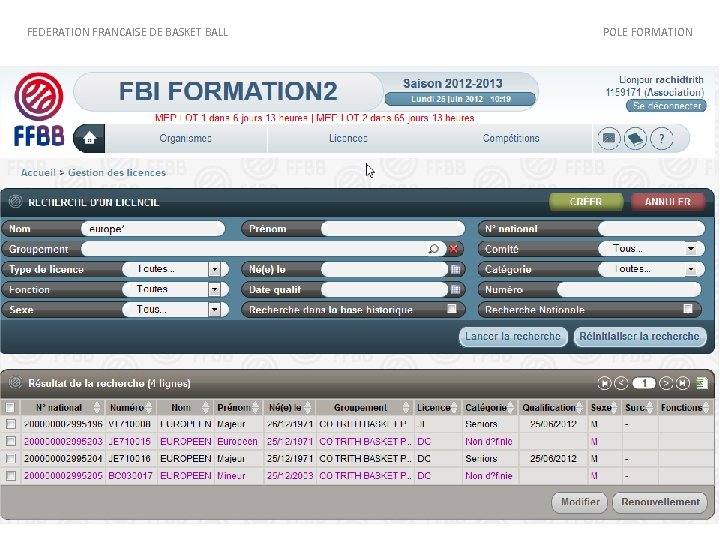Click the CRÉER button
720x540 pixels.
(585, 202)
